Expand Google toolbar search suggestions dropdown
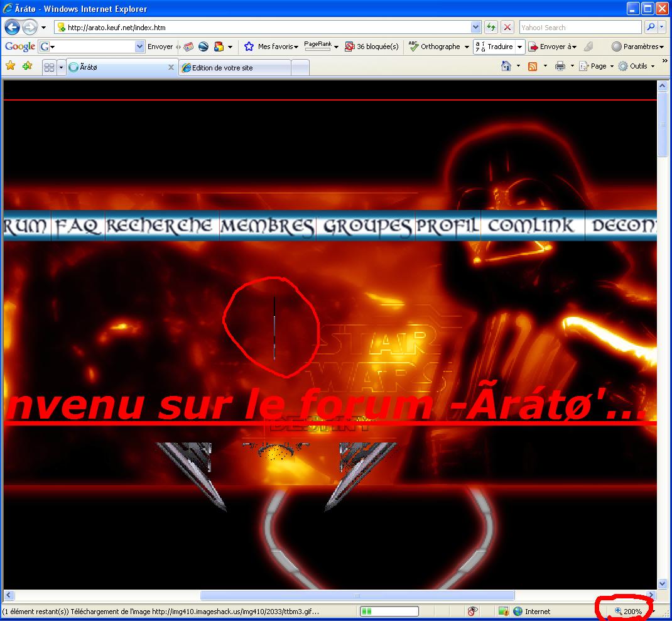Image resolution: width=672 pixels, height=621 pixels. point(139,47)
